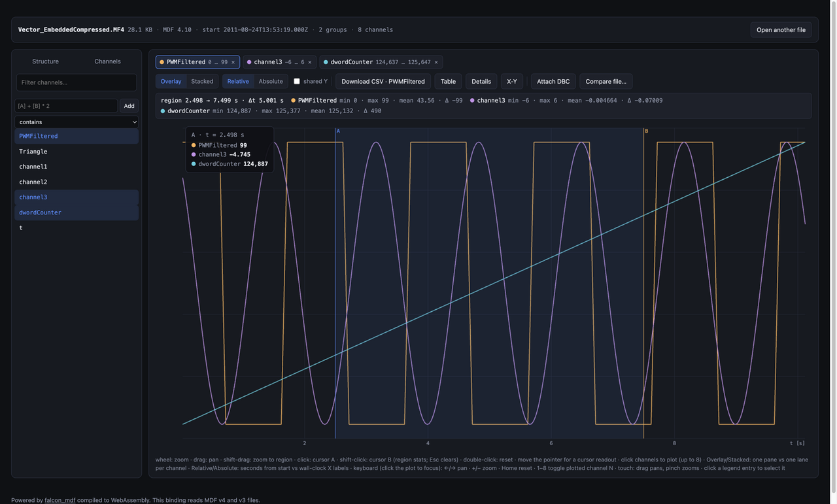
Task: Remove channel3 chip with its × icon
Action: [310, 62]
